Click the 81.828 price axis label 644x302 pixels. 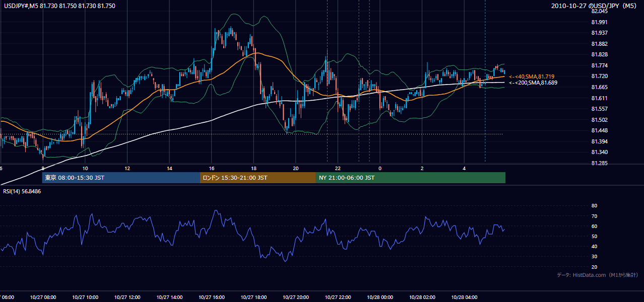600,54
